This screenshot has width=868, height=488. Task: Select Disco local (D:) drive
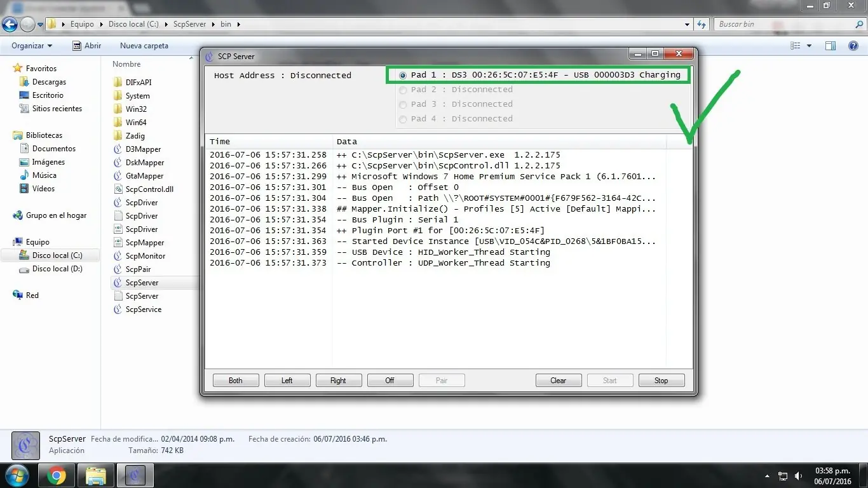click(57, 269)
